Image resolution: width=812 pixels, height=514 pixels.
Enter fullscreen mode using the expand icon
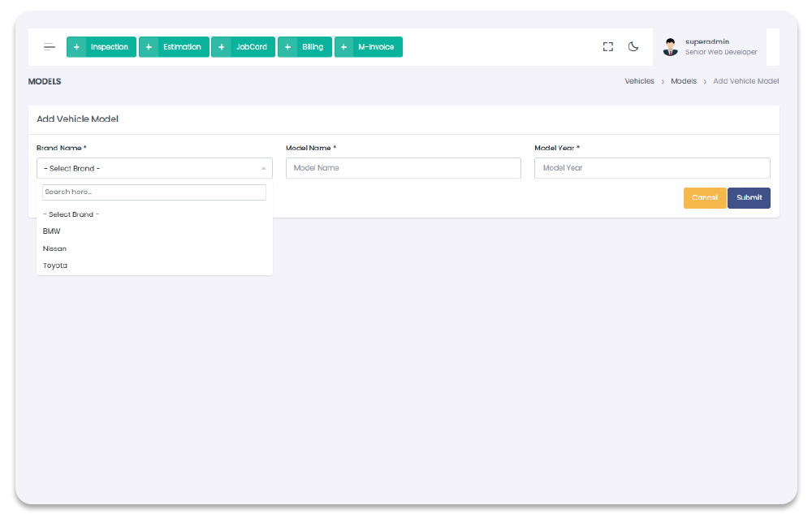tap(607, 47)
